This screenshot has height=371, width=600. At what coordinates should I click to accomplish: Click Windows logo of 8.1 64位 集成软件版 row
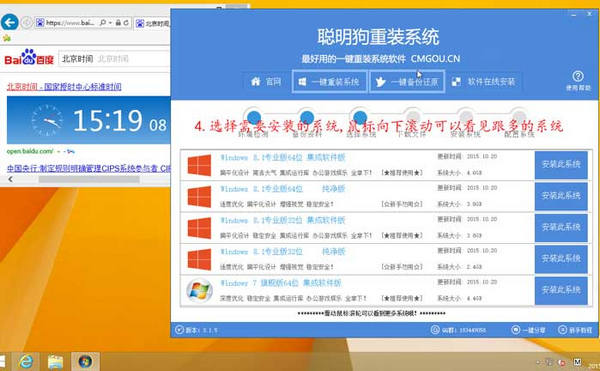pyautogui.click(x=199, y=165)
